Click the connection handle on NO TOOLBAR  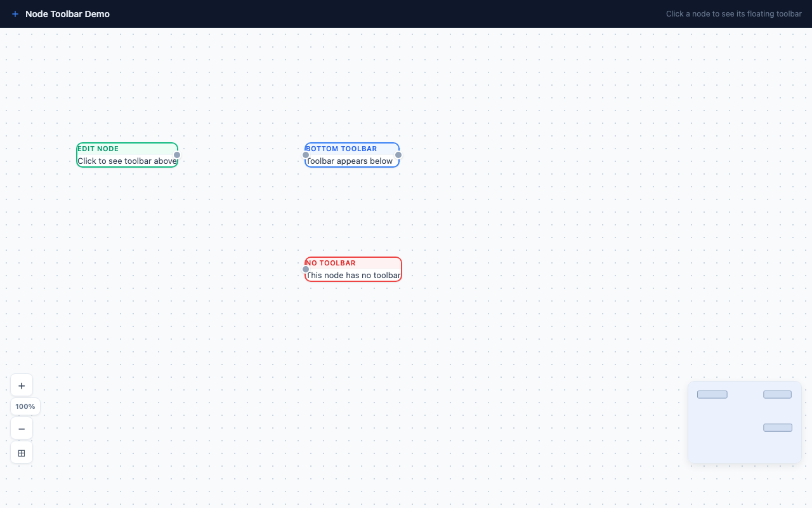(305, 269)
